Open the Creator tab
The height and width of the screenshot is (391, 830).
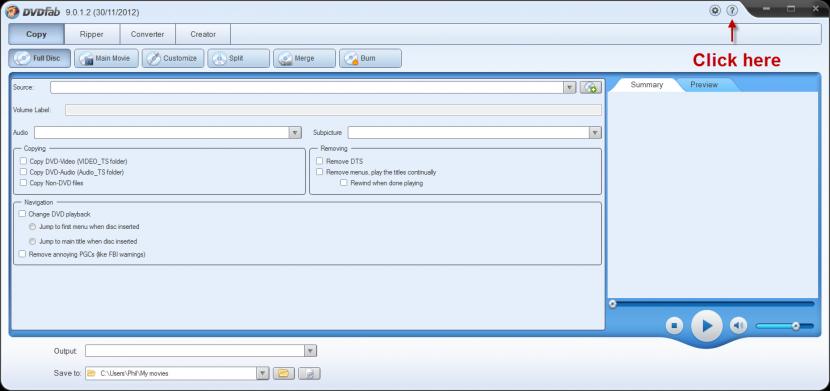pos(203,34)
